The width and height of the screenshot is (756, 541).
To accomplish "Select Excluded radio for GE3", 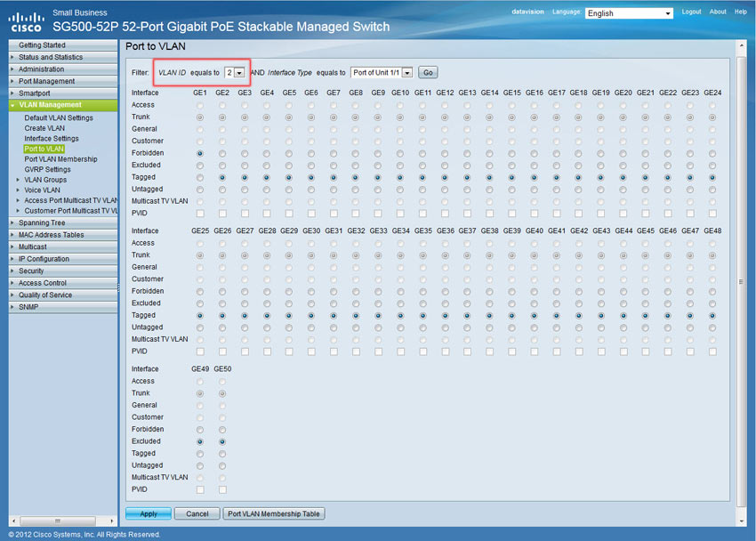I will [245, 166].
